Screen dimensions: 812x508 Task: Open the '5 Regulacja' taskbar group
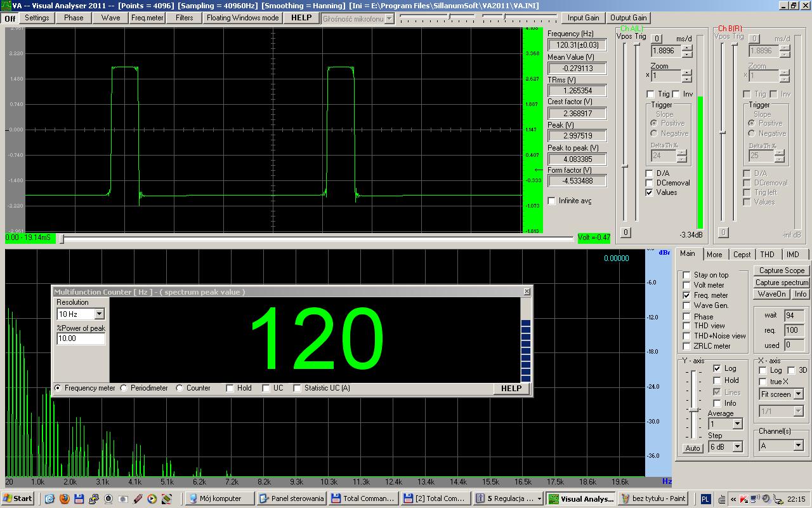[x=509, y=498]
